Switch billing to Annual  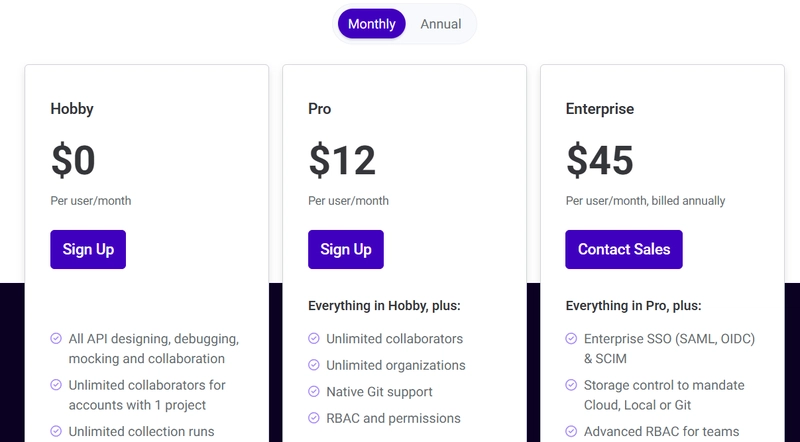pyautogui.click(x=440, y=24)
